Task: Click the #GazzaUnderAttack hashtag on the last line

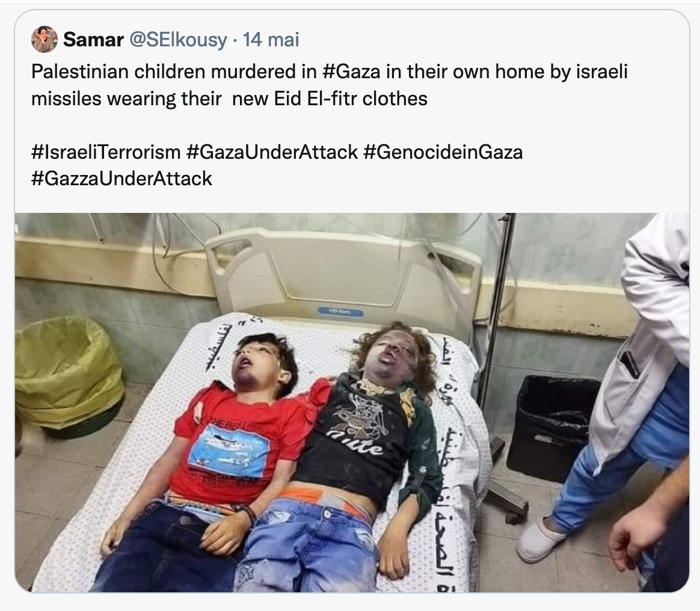Action: (x=122, y=179)
